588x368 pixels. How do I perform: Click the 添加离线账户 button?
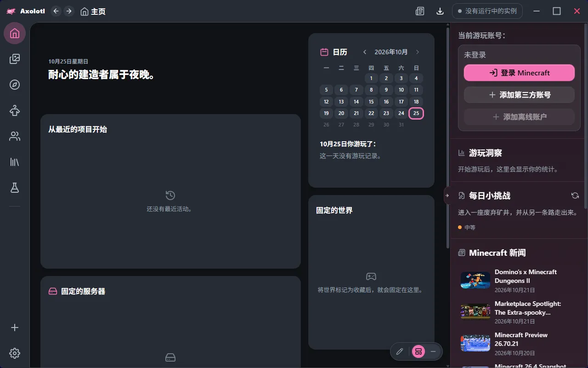tap(519, 117)
